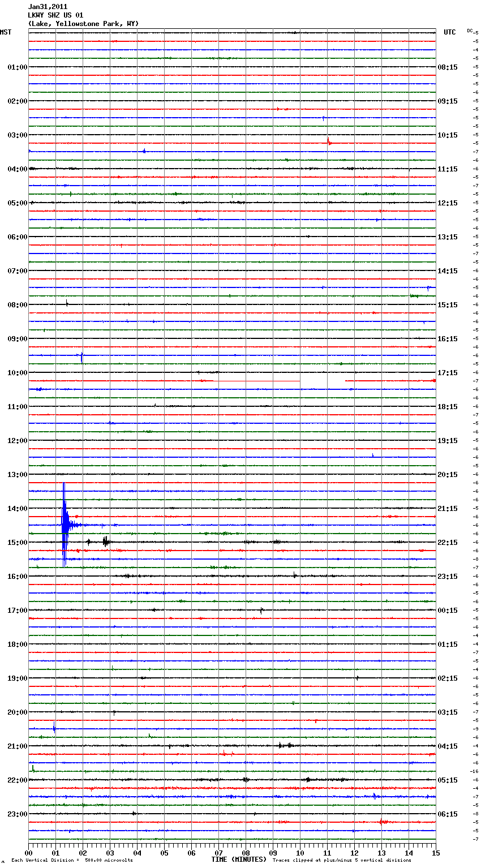Viewport: 481px width, 868px height.
Task: Click the 03:15 UTC time label
Action: pos(448,712)
